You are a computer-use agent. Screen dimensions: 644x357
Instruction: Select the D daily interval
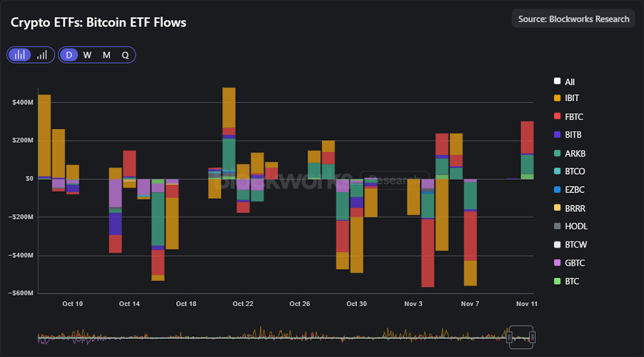tap(69, 55)
